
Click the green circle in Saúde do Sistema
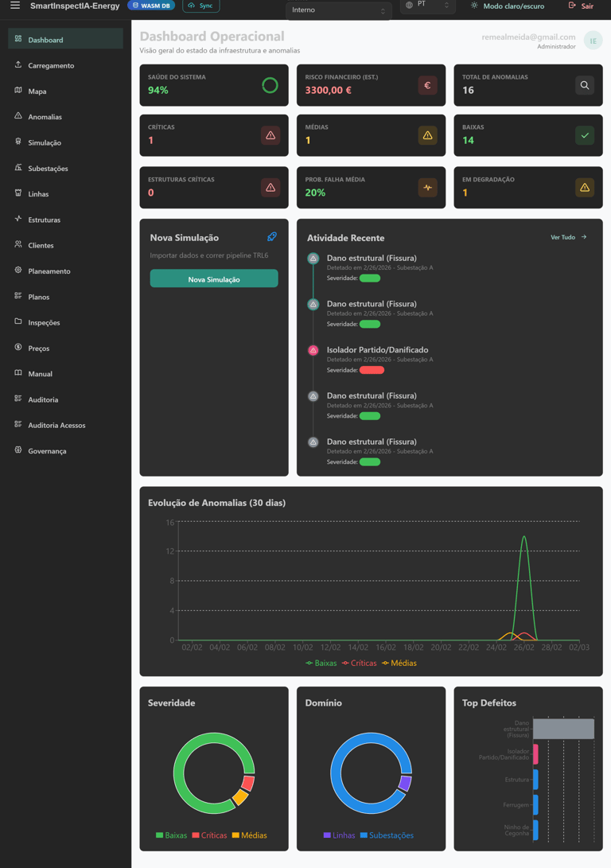270,85
